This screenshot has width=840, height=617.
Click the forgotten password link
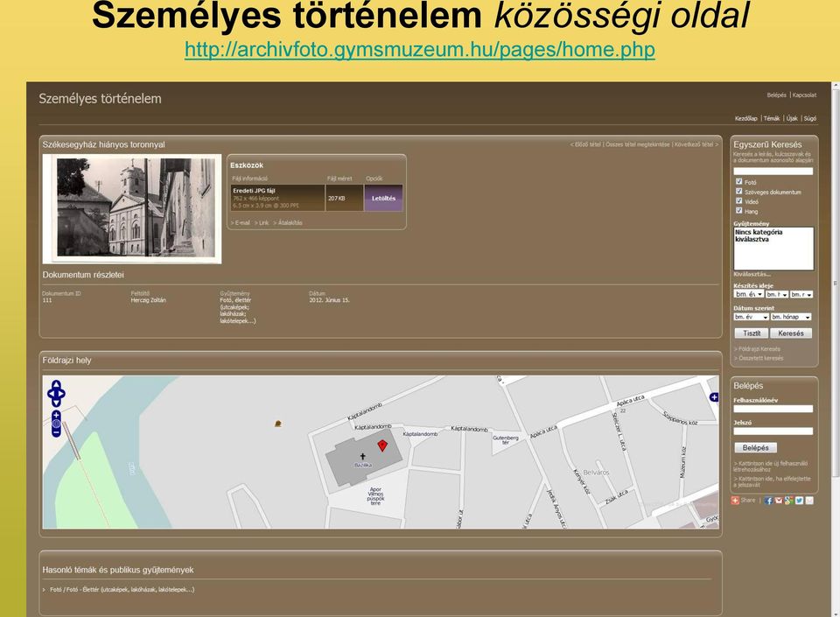[772, 481]
